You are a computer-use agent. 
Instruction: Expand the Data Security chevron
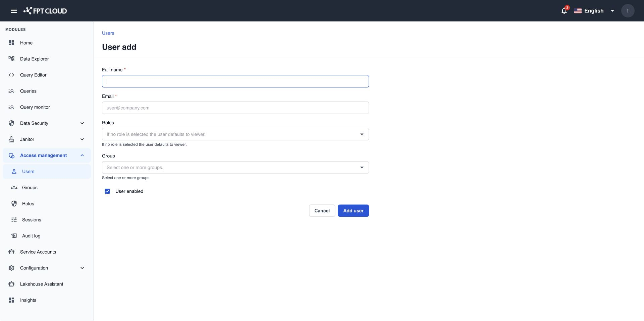click(x=82, y=123)
